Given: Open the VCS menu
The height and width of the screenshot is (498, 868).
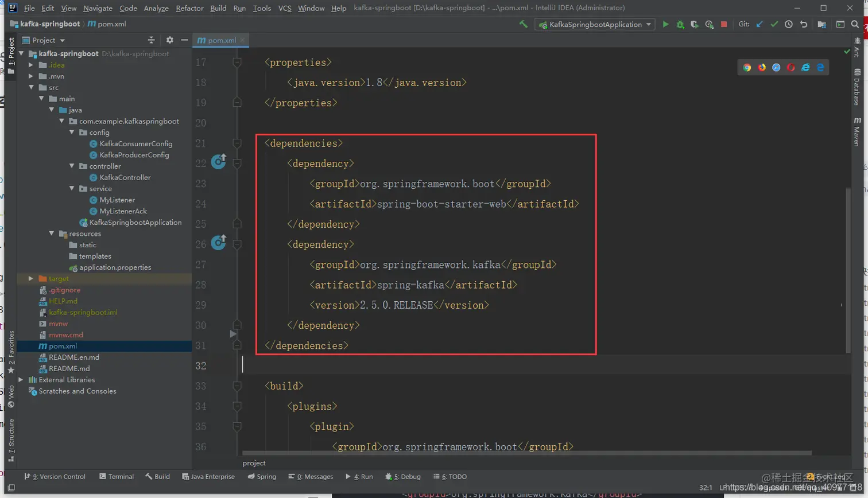Looking at the screenshot, I should coord(285,8).
